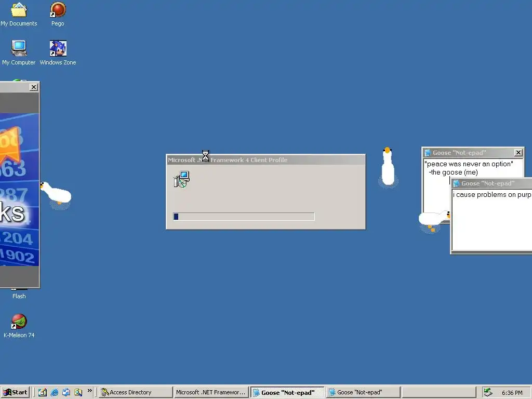Switch to the Access Directory taskbar button
The width and height of the screenshot is (532, 399).
tap(136, 392)
